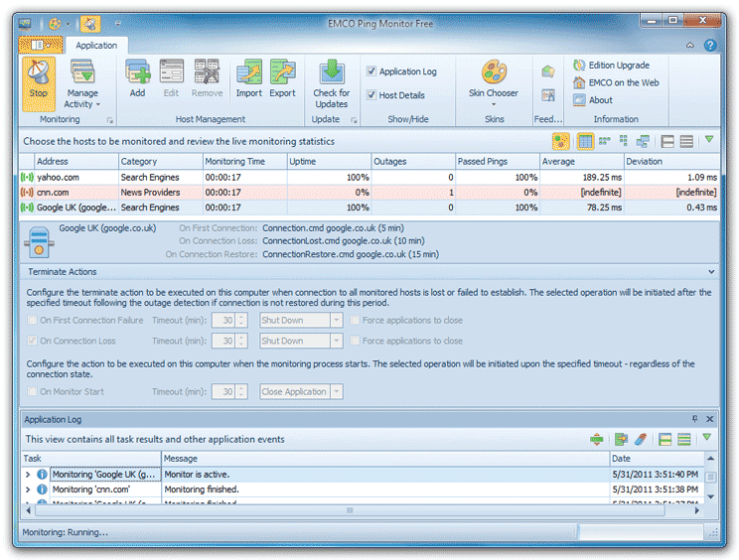Close the Application Log panel
Image resolution: width=739 pixels, height=560 pixels.
710,419
